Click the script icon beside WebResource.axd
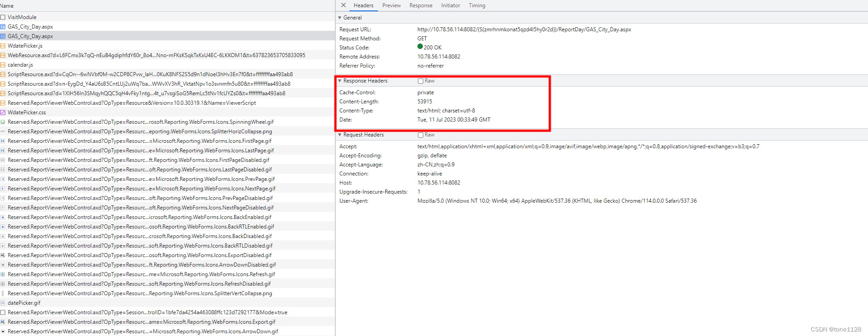The width and height of the screenshot is (868, 336). click(3, 55)
